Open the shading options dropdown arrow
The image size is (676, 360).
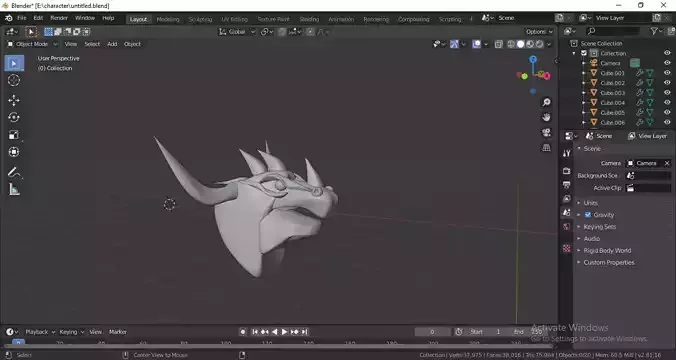click(550, 44)
